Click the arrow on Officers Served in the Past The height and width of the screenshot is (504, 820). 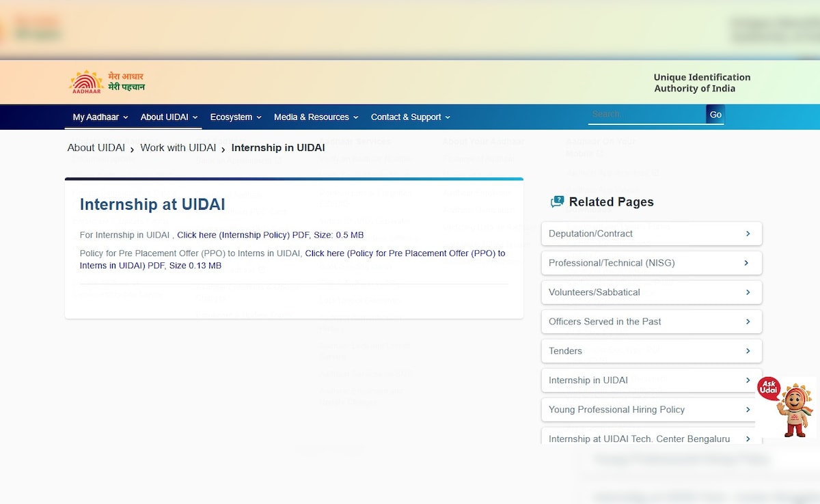748,322
